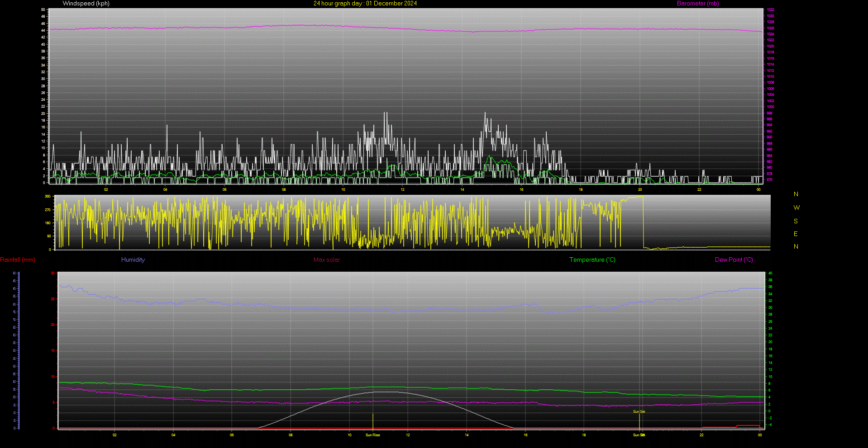The height and width of the screenshot is (448, 868).
Task: Click green '-4' on the temperature axis
Action: [770, 424]
